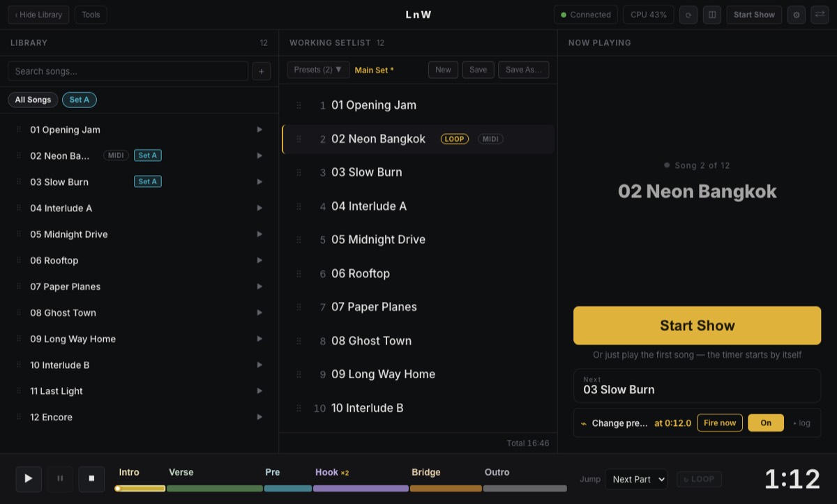
Task: Jump to the Hook ×2 section bar
Action: click(x=361, y=488)
